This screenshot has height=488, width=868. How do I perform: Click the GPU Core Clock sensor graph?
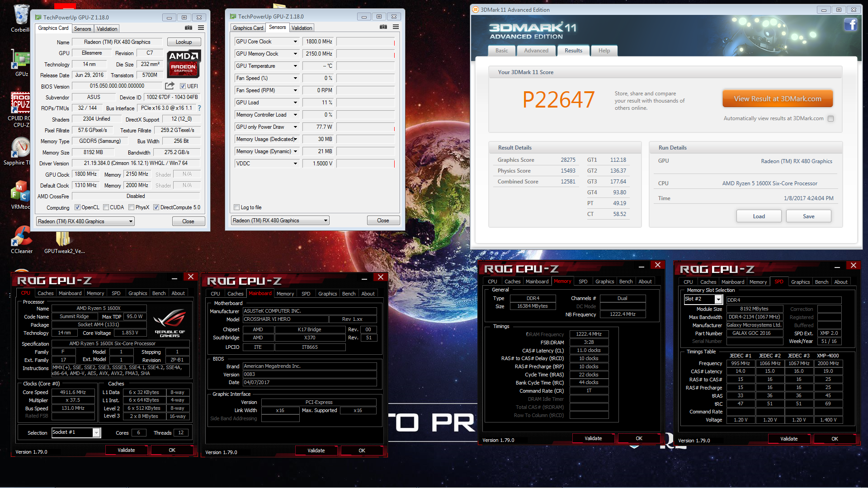[x=365, y=42]
